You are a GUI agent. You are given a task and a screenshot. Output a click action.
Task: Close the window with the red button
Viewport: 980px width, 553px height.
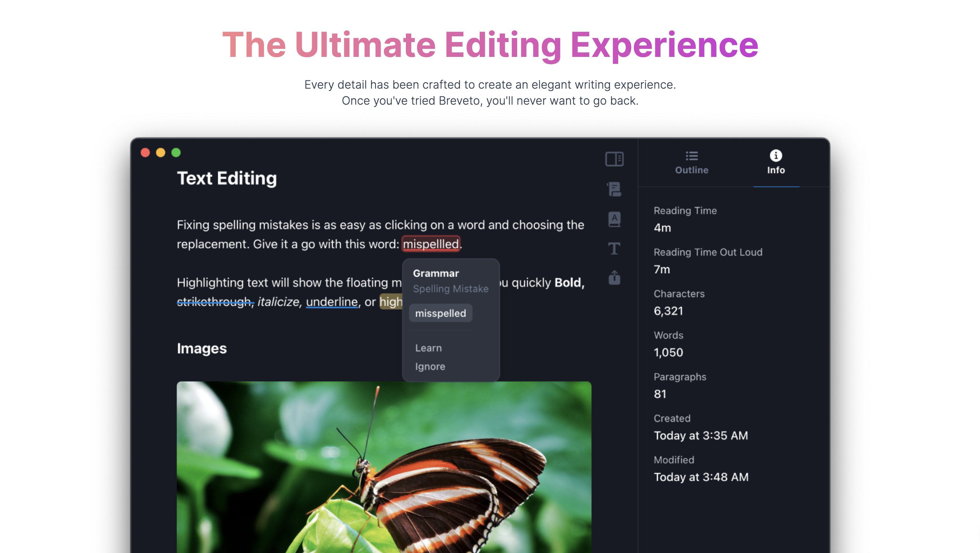145,152
